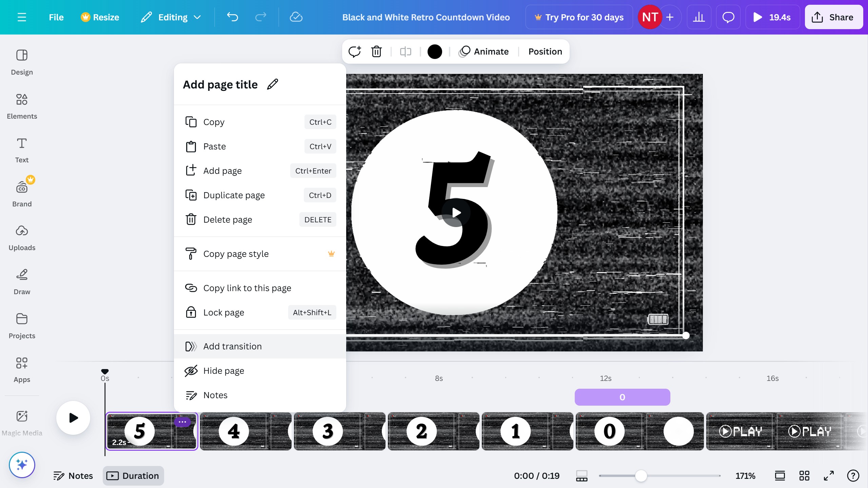Screen dimensions: 868x488
Task: Choose the Duplicate page menu entry
Action: click(x=234, y=195)
